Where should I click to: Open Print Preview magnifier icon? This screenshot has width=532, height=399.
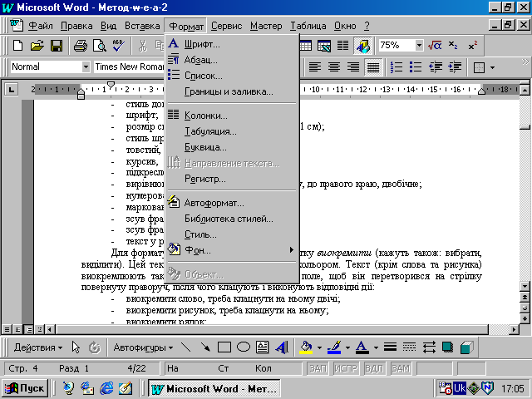click(x=100, y=45)
